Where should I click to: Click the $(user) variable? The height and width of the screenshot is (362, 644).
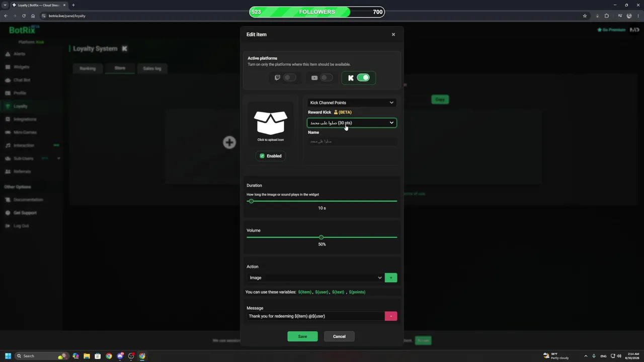point(321,292)
